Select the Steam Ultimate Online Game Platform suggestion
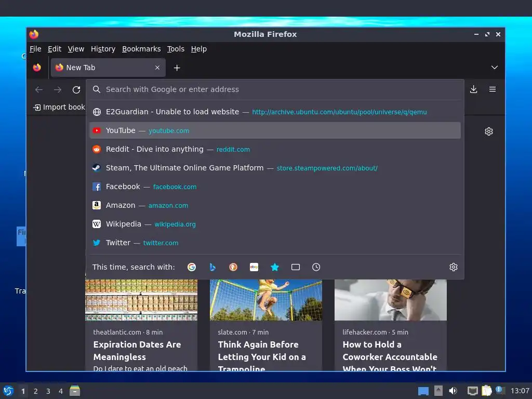Viewport: 532px width, 399px height. click(275, 168)
